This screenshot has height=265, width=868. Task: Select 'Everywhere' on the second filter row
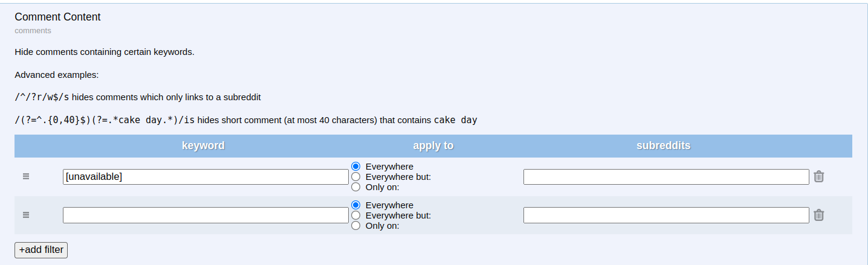click(x=356, y=205)
